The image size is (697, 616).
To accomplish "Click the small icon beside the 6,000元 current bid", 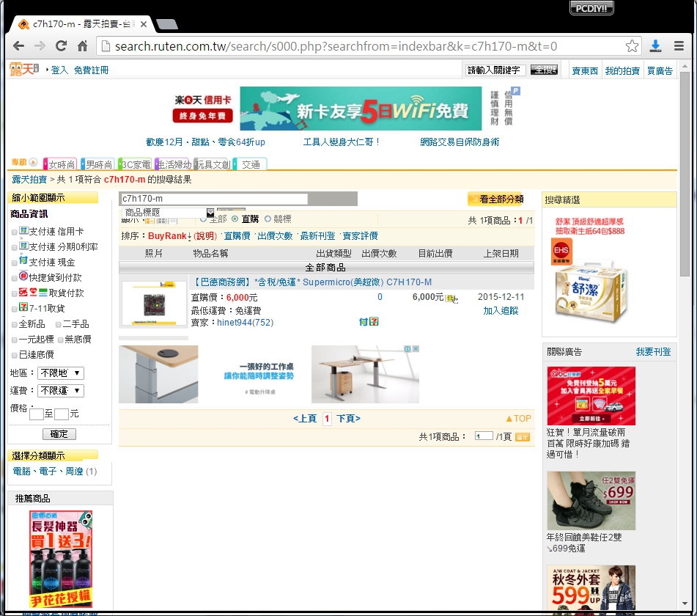I will click(450, 298).
